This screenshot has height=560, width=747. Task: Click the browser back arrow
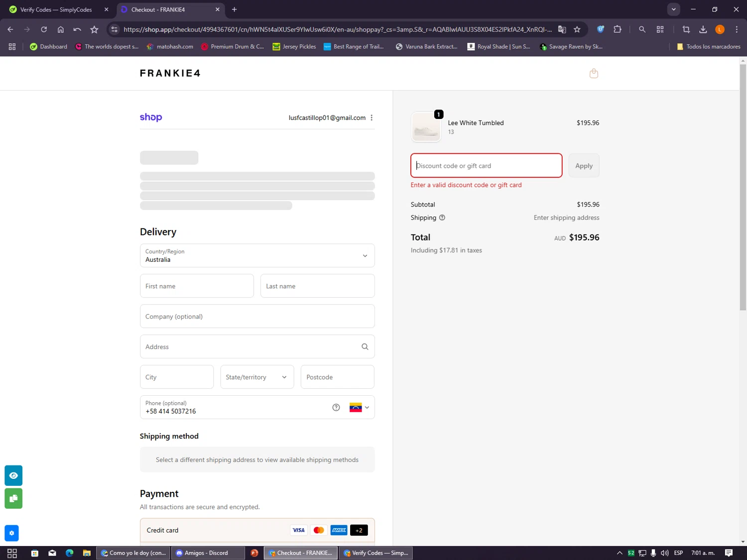tap(10, 29)
